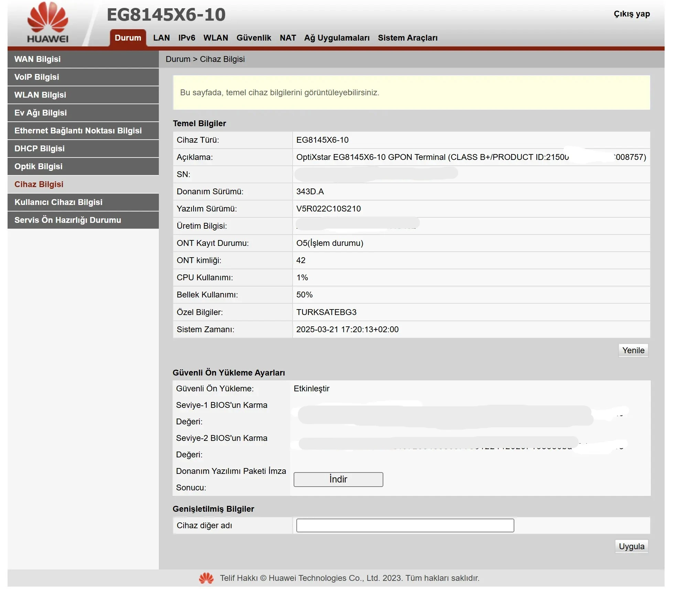Click Güvenli Ön Yükleme Ayarları heading
Viewport: 700px width, 608px height.
pyautogui.click(x=229, y=373)
